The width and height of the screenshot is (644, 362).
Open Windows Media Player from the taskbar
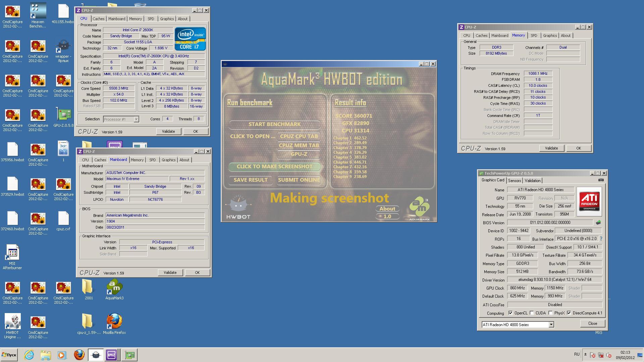point(62,355)
